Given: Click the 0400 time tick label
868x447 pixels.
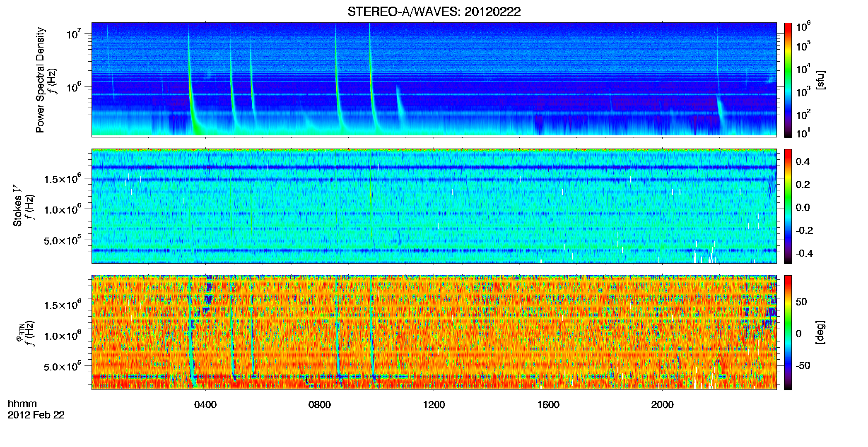Looking at the screenshot, I should click(205, 405).
